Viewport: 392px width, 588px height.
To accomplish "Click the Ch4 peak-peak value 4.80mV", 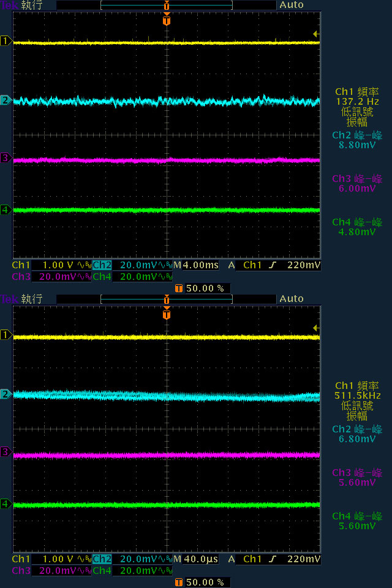I will point(357,232).
